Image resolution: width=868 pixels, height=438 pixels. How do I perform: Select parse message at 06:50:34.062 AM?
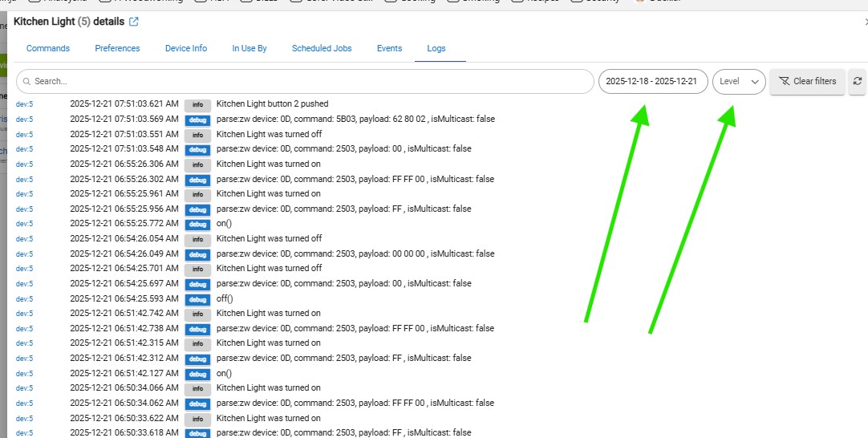(x=355, y=403)
